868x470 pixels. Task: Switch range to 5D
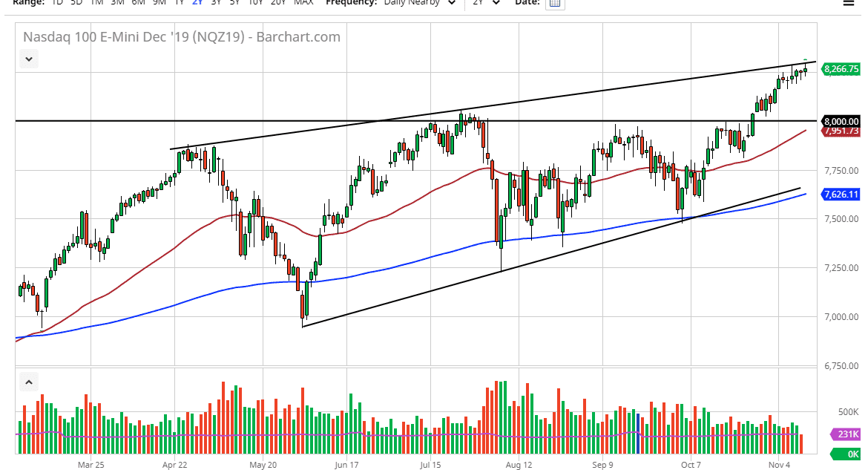76,3
